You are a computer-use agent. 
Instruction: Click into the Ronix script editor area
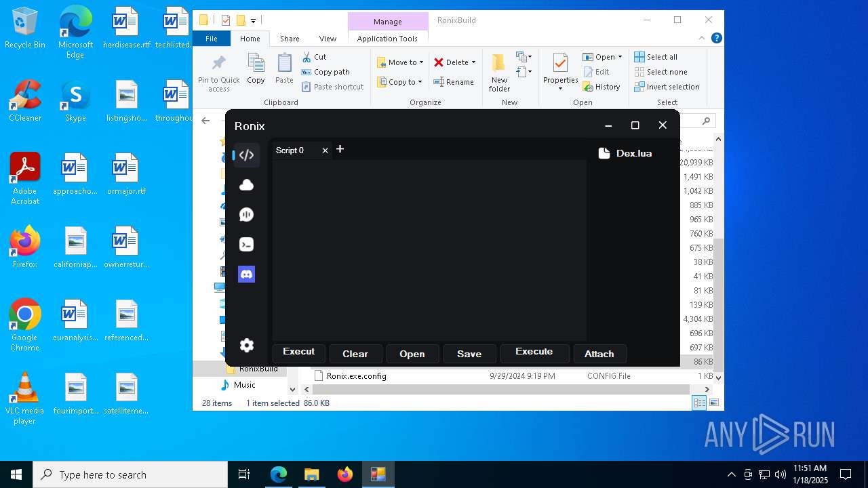[429, 249]
